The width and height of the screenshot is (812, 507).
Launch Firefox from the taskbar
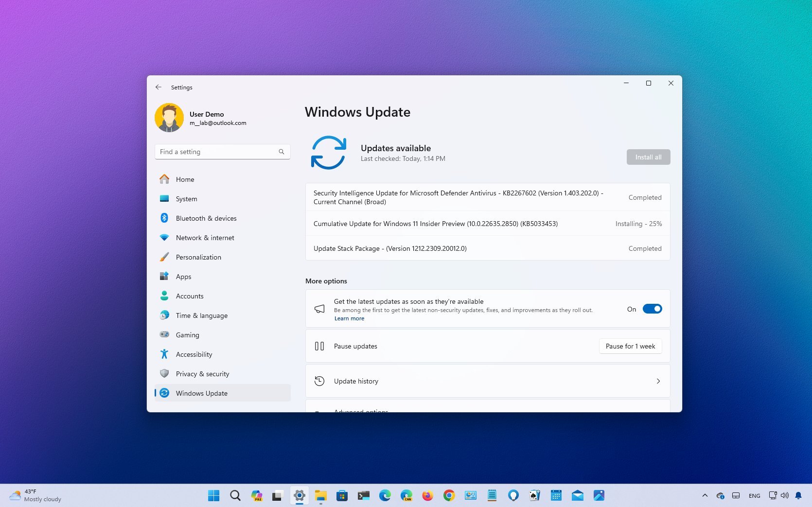point(427,495)
